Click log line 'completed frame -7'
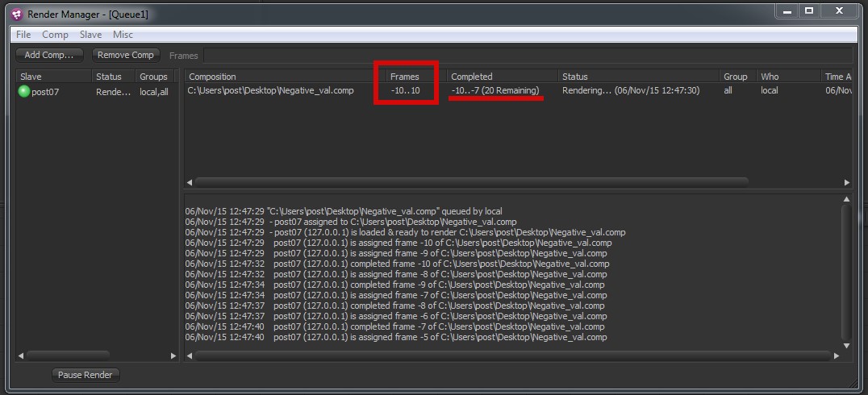This screenshot has width=868, height=395. point(394,327)
